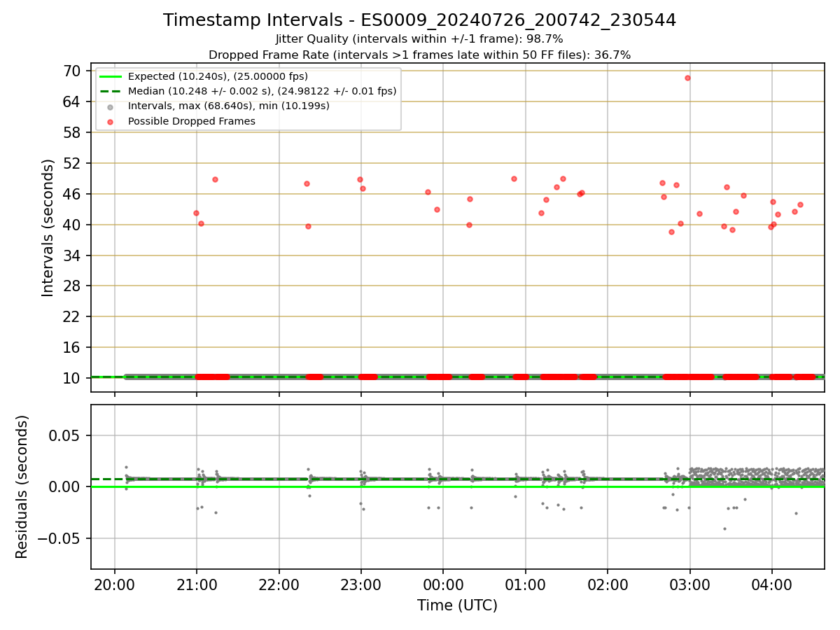Click the "70" interval axis tick label
840x630 pixels.
coord(72,71)
